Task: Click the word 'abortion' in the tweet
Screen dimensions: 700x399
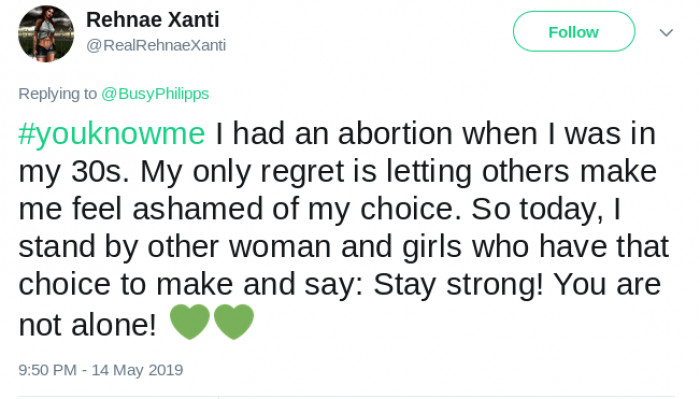Action: 396,133
